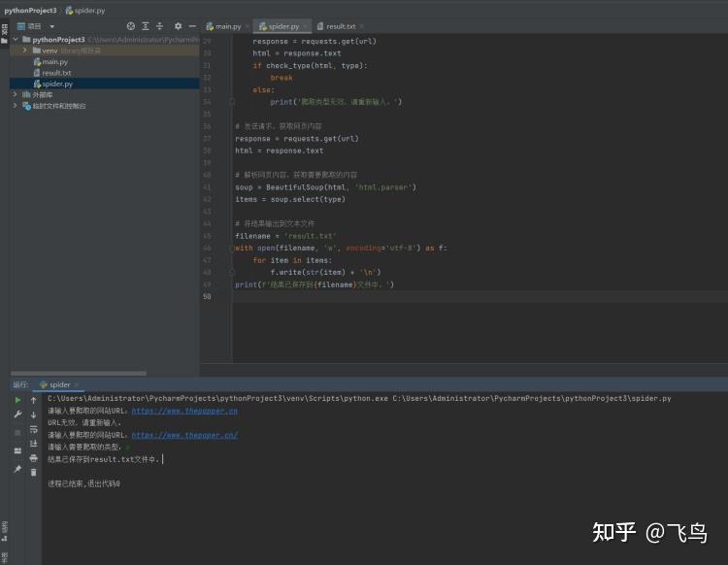Close the result.txt editor tab
Viewport: 728px width, 565px height.
click(x=362, y=26)
